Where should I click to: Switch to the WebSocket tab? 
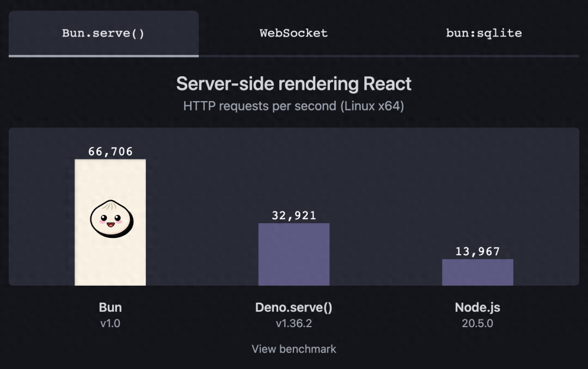[293, 33]
